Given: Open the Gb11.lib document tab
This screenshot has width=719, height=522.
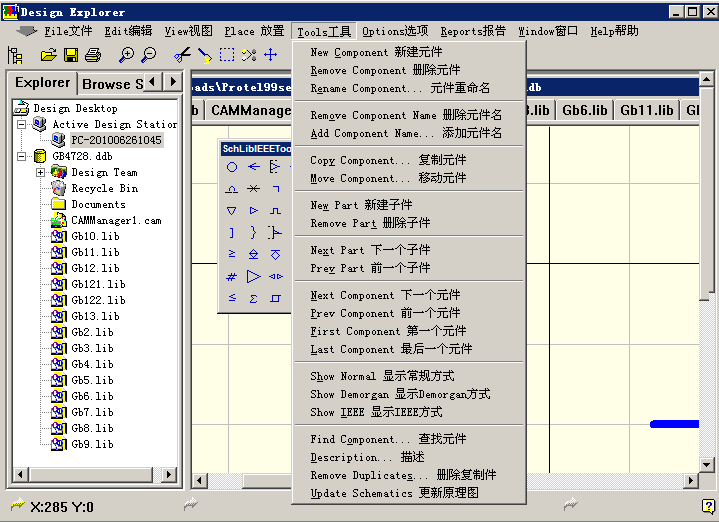Looking at the screenshot, I should pos(646,110).
